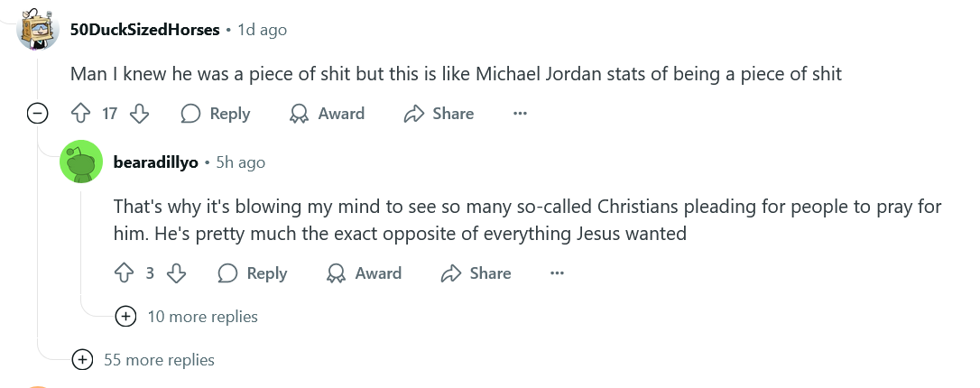The height and width of the screenshot is (388, 980).
Task: Click 50DuckSizedHorses profile avatar
Action: (x=40, y=30)
